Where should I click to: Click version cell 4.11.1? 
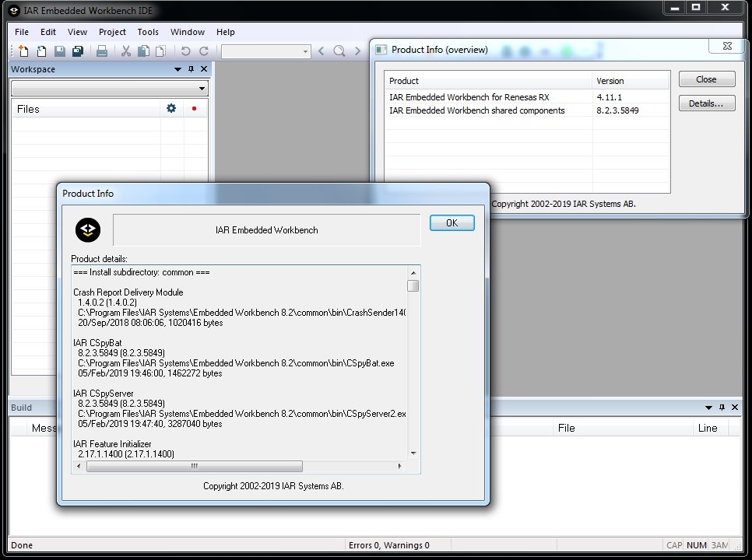click(x=609, y=97)
